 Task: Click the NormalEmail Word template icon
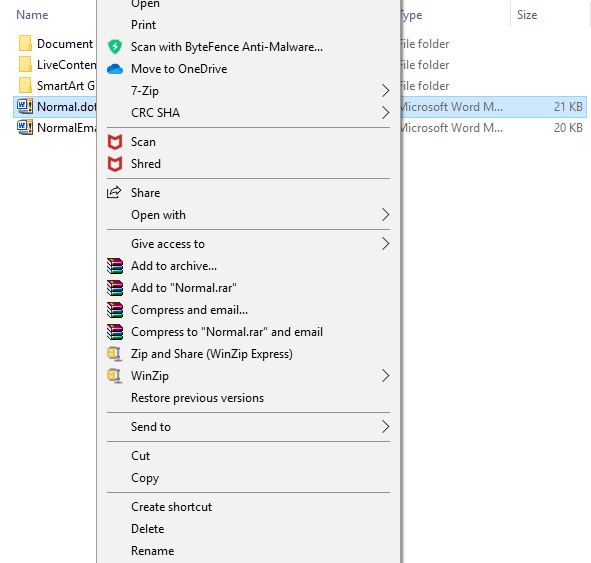pos(25,127)
